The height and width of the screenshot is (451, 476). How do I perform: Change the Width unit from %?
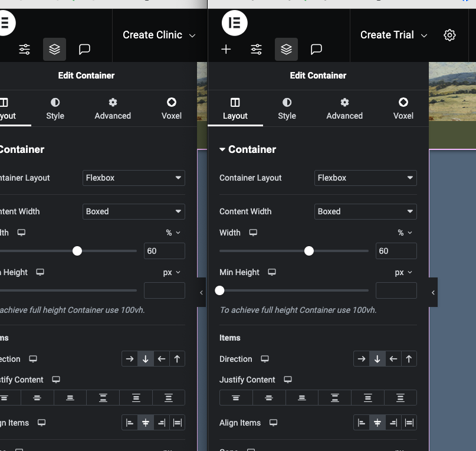(405, 233)
